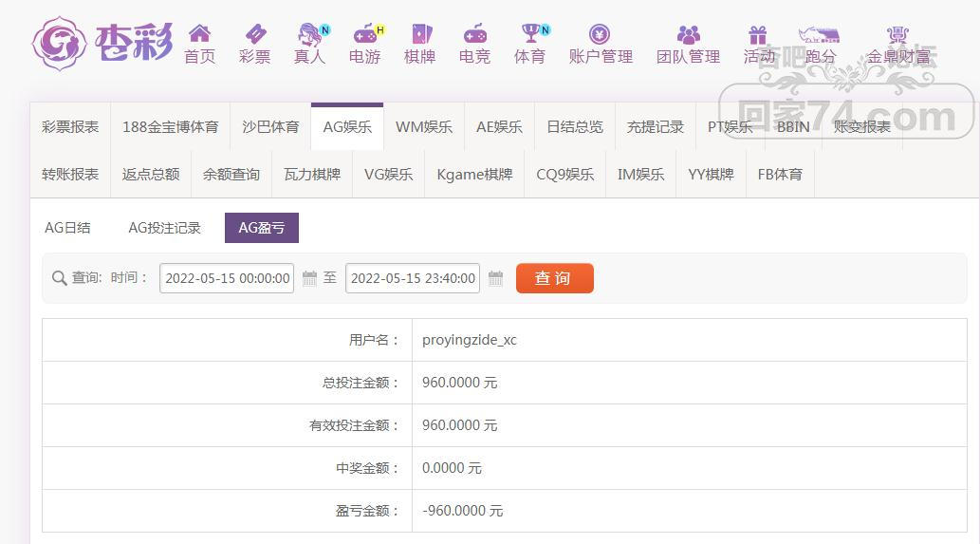
Task: Open calendar picker for end time
Action: pos(495,278)
